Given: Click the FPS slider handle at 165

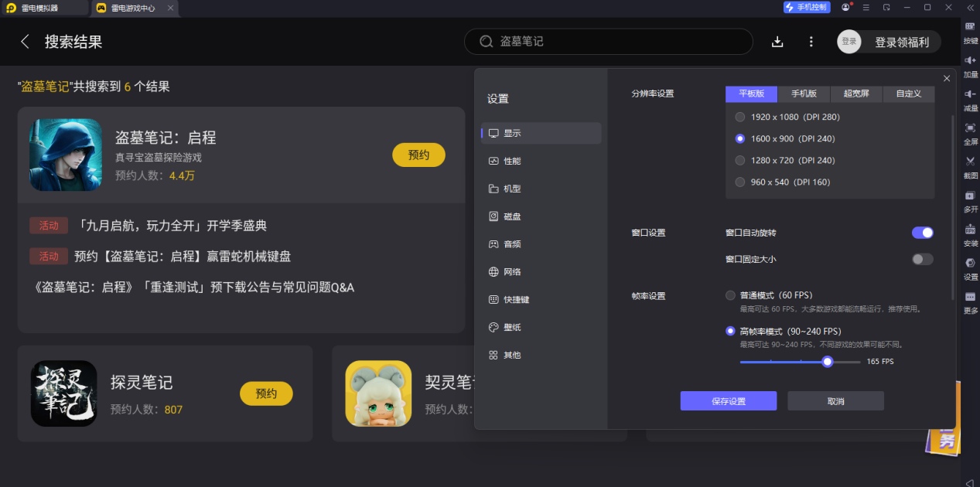Looking at the screenshot, I should pyautogui.click(x=828, y=361).
